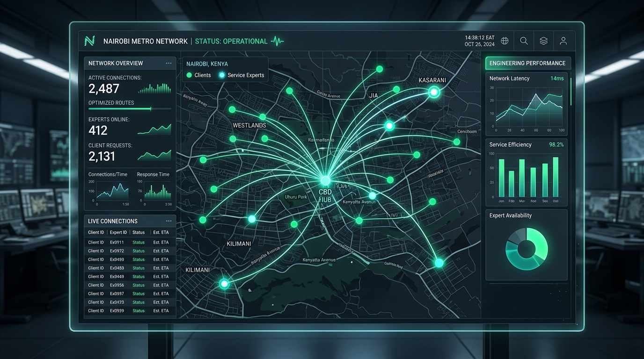Click the 14:38:12 EAT clock
The height and width of the screenshot is (359, 644).
[480, 37]
